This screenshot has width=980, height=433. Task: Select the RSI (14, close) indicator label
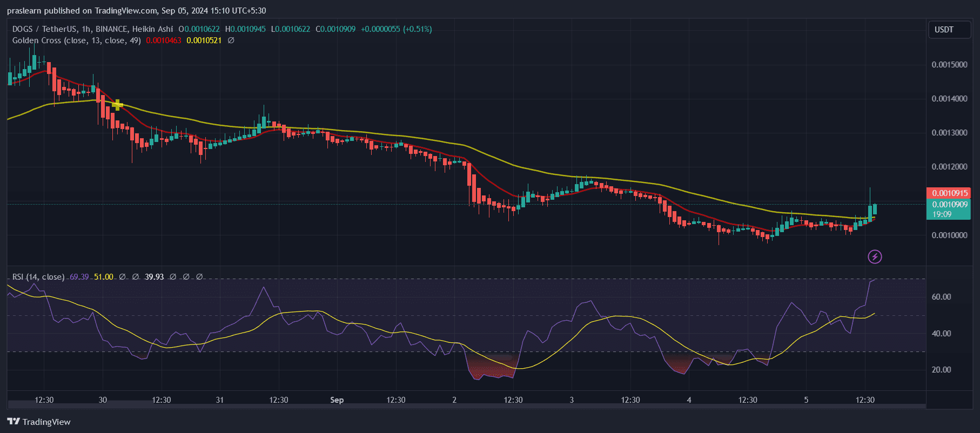[x=38, y=277]
